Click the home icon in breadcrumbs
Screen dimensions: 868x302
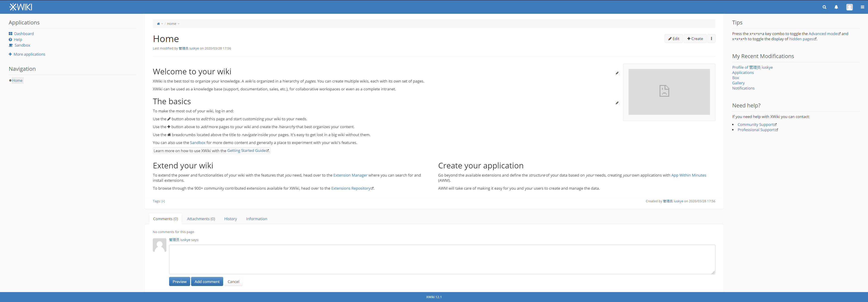point(158,24)
